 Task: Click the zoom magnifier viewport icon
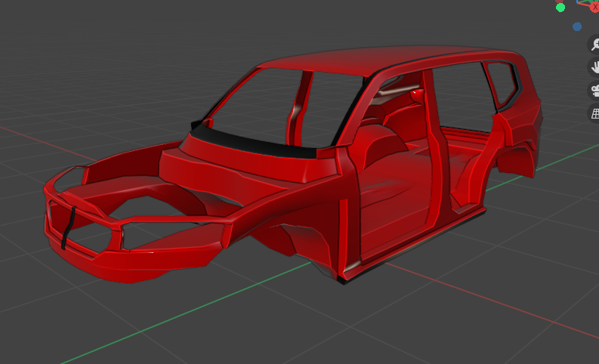point(594,45)
